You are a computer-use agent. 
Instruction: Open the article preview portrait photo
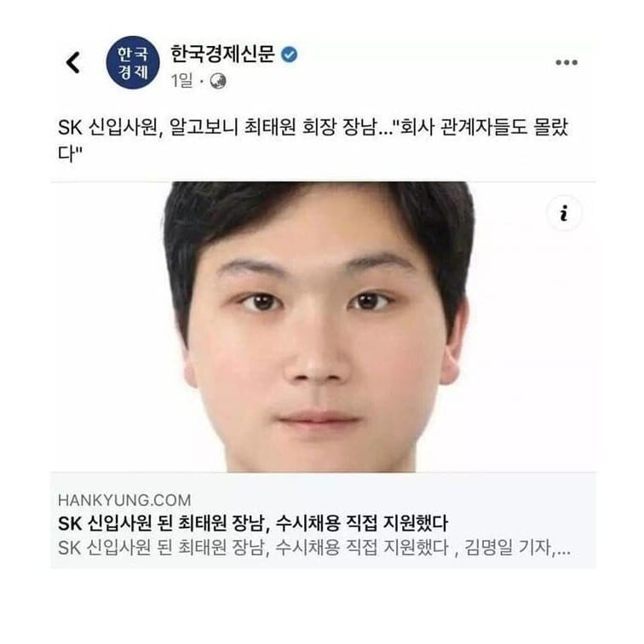323,327
